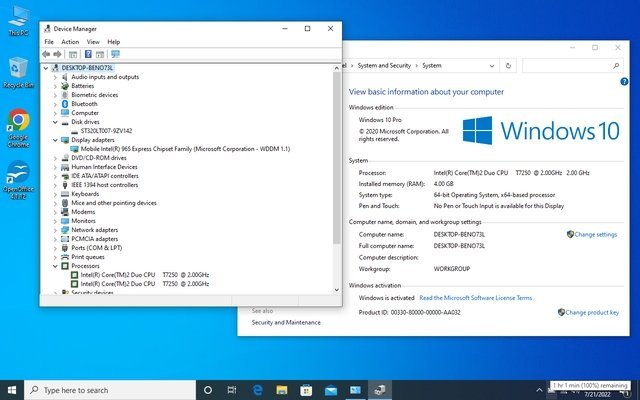Open Google Chrome from the desktop

click(x=18, y=126)
